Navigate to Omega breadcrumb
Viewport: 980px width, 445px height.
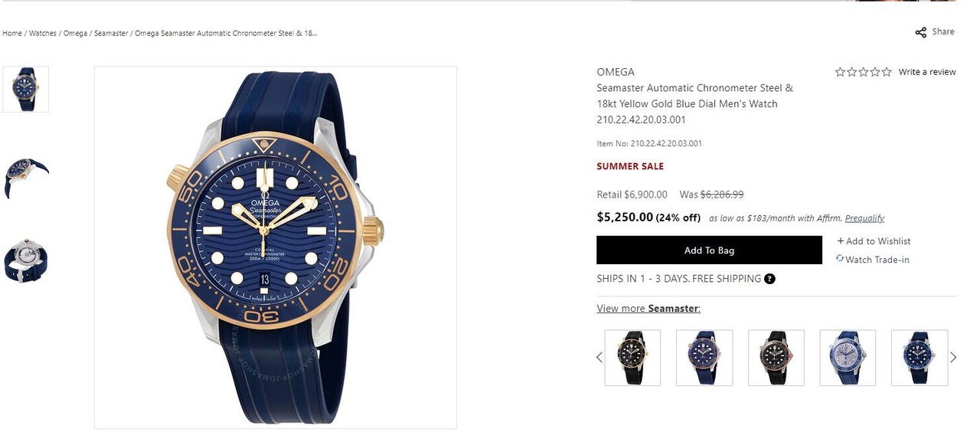point(75,34)
